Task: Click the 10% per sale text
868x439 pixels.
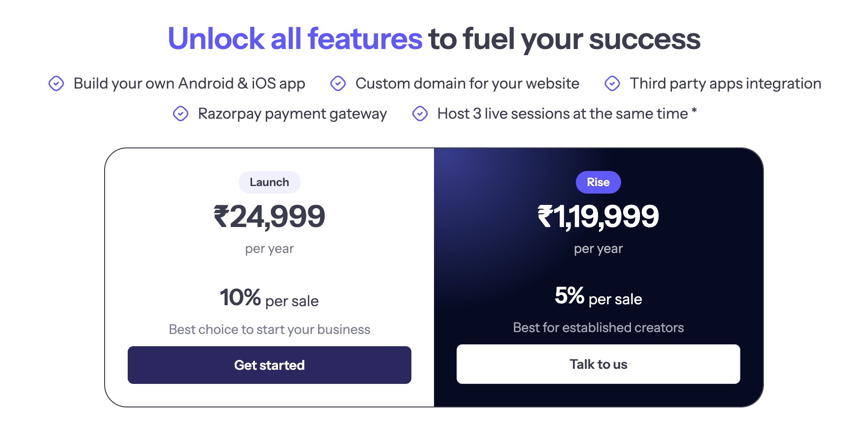Action: pos(270,299)
